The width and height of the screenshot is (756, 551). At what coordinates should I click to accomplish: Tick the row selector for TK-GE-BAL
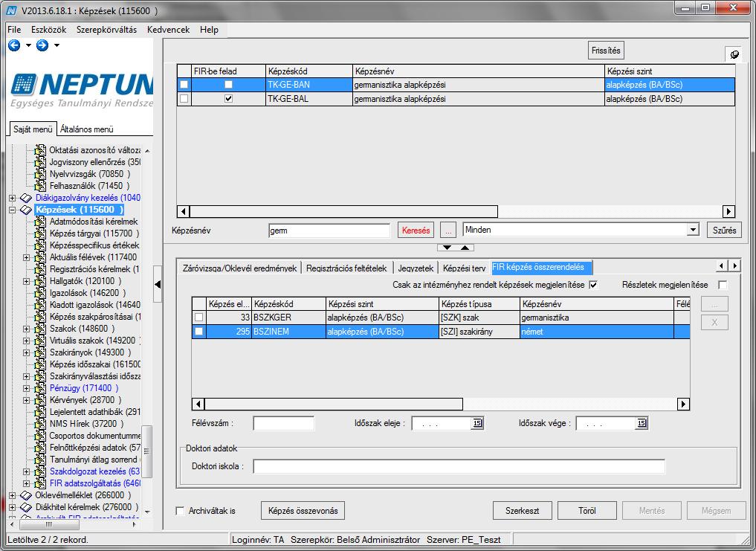tap(184, 99)
